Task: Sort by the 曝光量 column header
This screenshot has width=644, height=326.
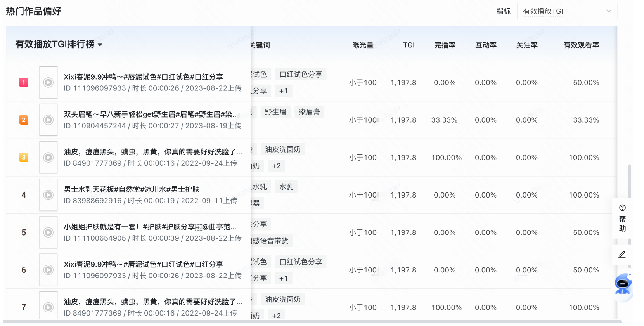Action: click(x=363, y=45)
